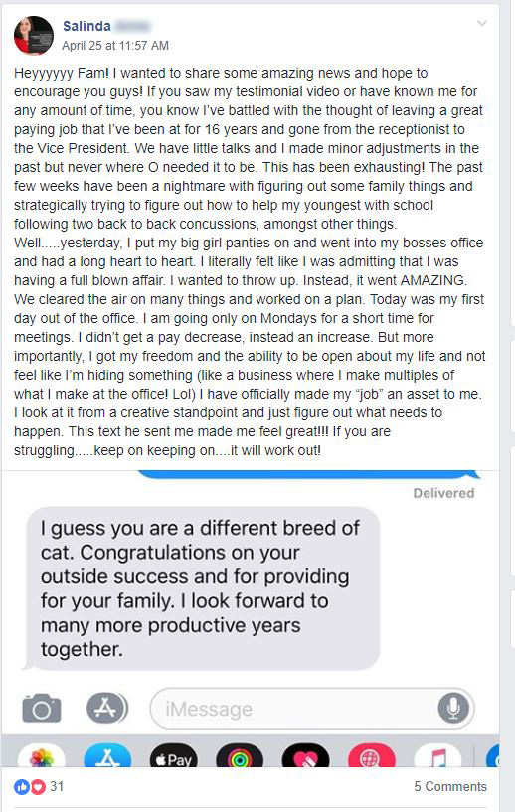Open the Music drawer icon
515x812 pixels.
click(437, 756)
